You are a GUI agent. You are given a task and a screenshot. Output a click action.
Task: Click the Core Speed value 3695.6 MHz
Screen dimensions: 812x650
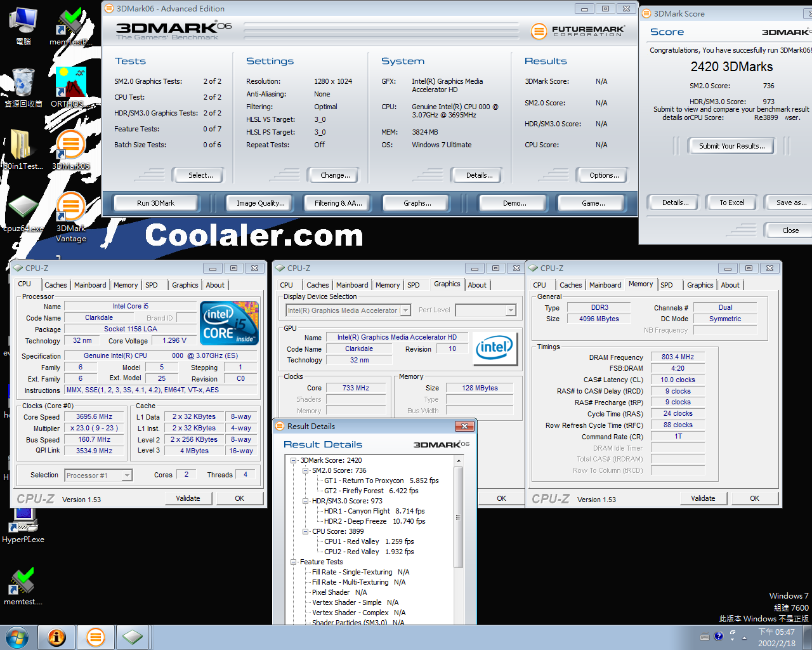pos(95,417)
